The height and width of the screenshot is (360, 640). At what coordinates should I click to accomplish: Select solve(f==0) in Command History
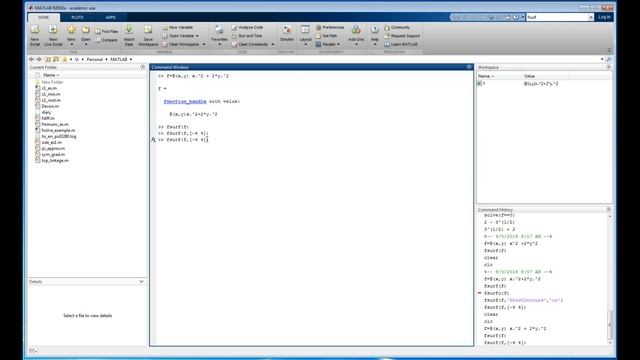(499, 215)
